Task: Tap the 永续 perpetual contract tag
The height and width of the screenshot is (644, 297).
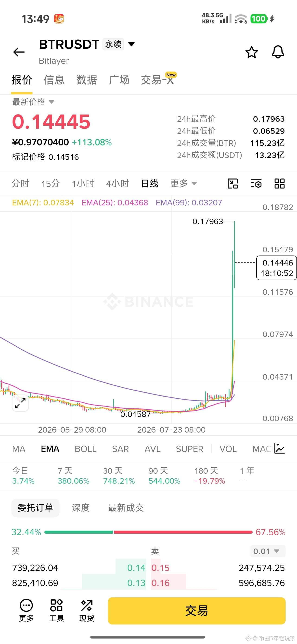Action: 113,44
